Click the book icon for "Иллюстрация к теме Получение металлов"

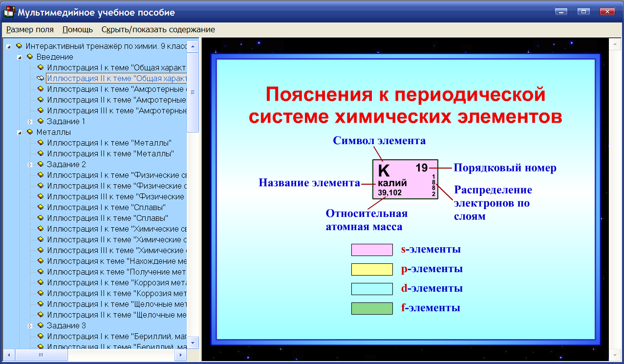pyautogui.click(x=40, y=271)
